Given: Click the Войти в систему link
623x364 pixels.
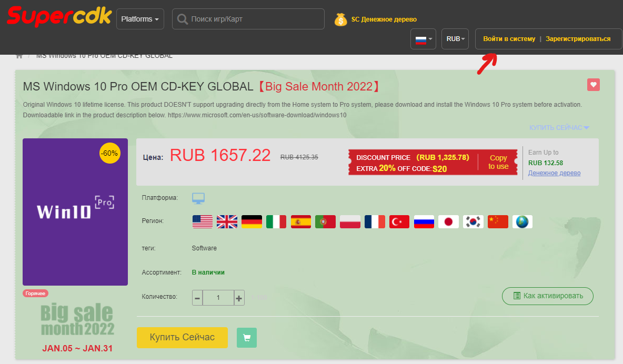Looking at the screenshot, I should pyautogui.click(x=509, y=39).
